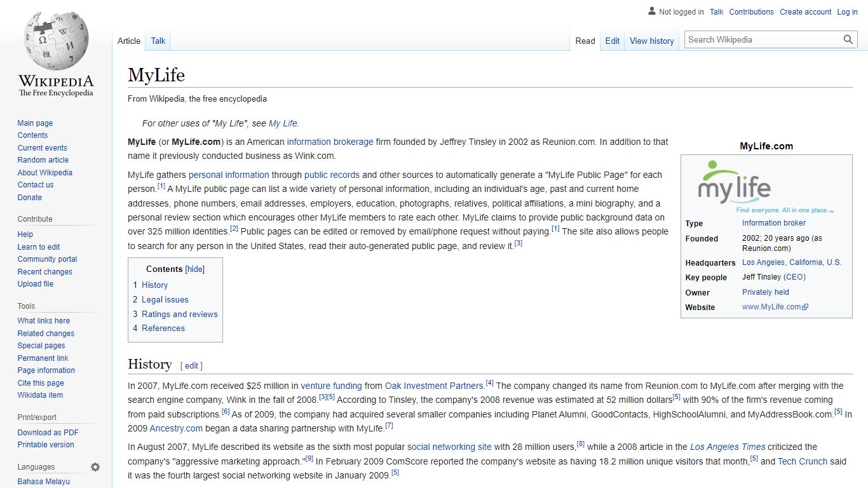Visit www.MyLife.com external website link
This screenshot has height=488, width=868.
pyautogui.click(x=775, y=307)
